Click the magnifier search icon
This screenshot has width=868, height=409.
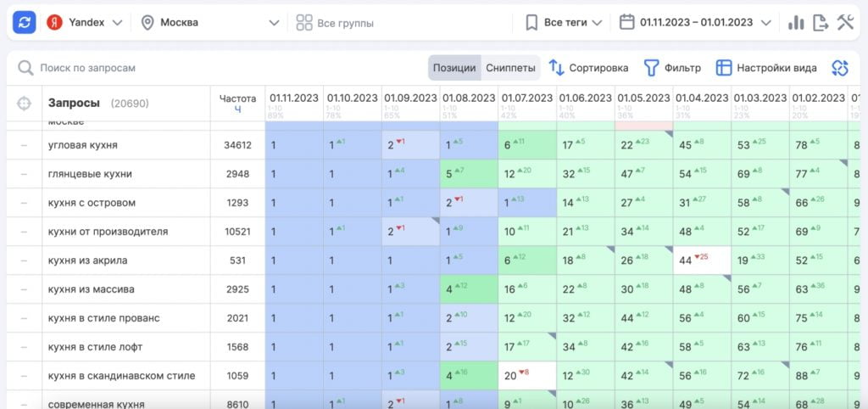(x=25, y=68)
